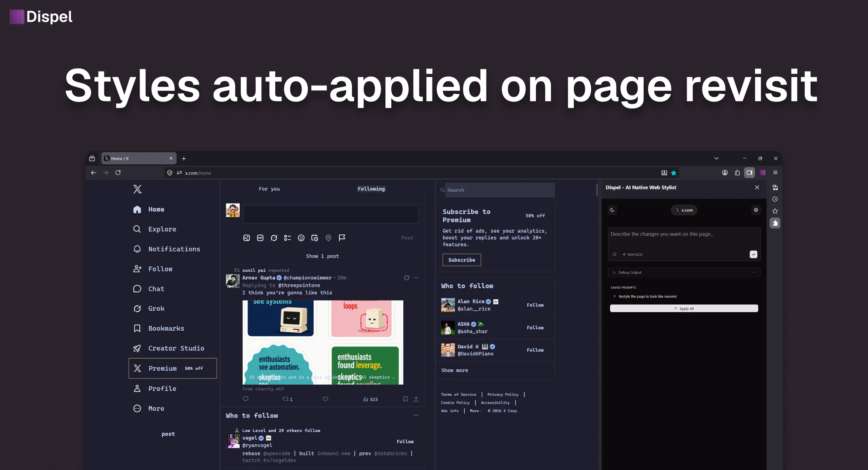Image resolution: width=868 pixels, height=470 pixels.
Task: Open the Explore page
Action: pos(155,229)
